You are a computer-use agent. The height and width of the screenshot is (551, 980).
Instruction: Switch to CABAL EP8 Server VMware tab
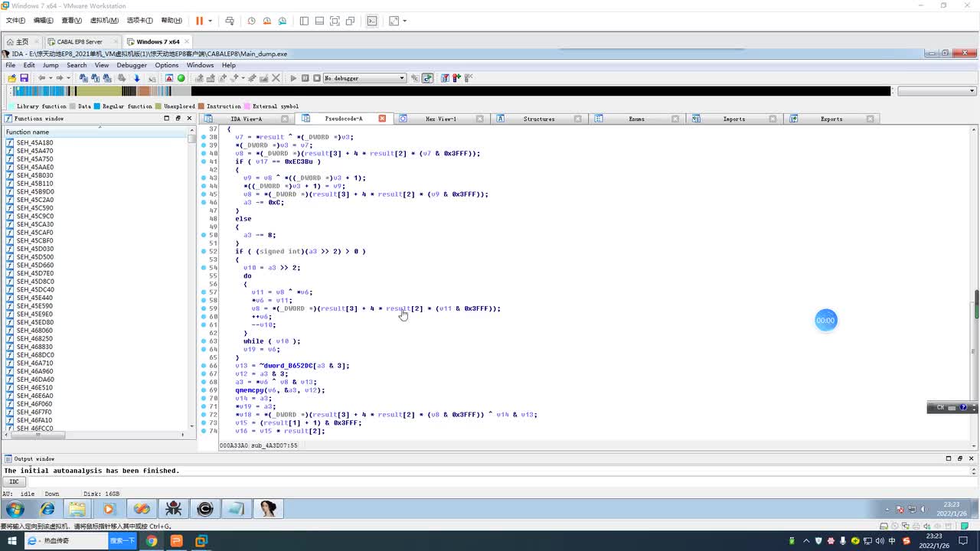(79, 41)
